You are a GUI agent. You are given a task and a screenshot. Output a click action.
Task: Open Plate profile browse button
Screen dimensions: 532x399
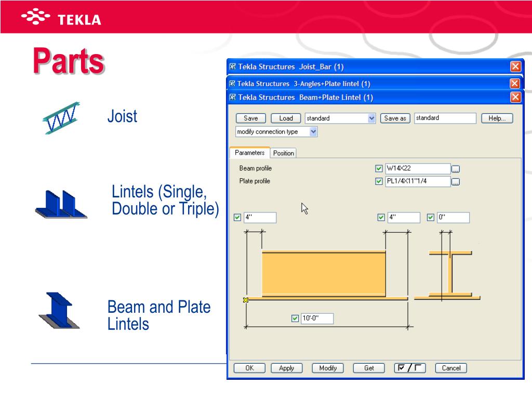click(x=456, y=182)
